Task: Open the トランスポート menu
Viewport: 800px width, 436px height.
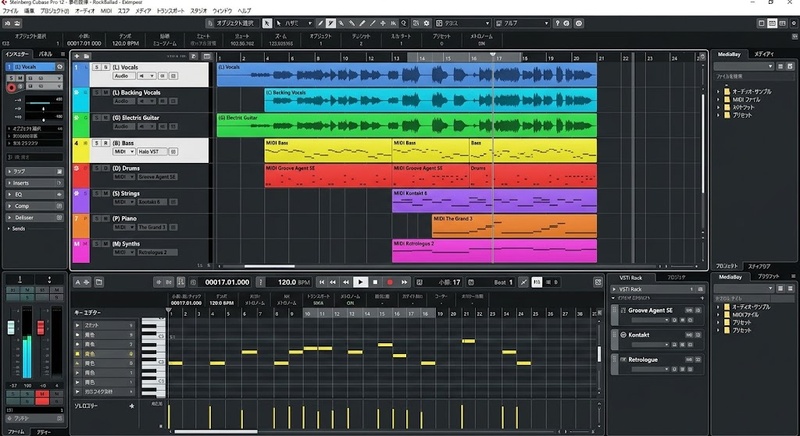Action: [170, 11]
